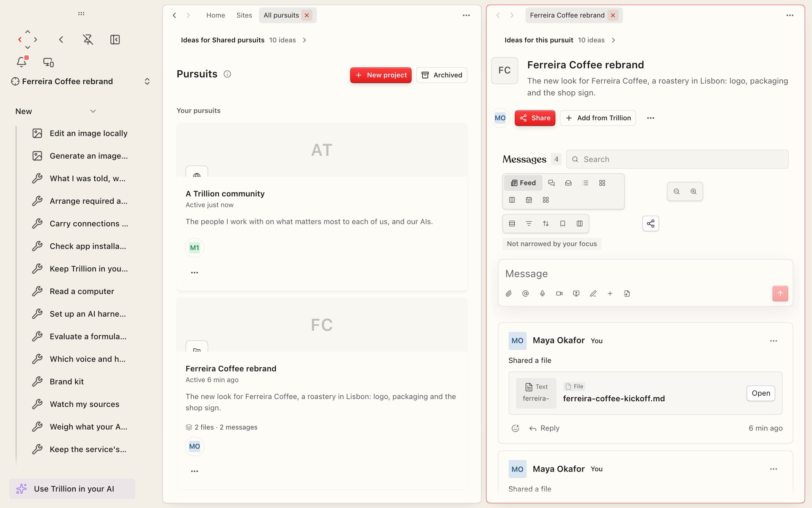Collapse the New section dropdown
812x508 pixels.
point(93,111)
